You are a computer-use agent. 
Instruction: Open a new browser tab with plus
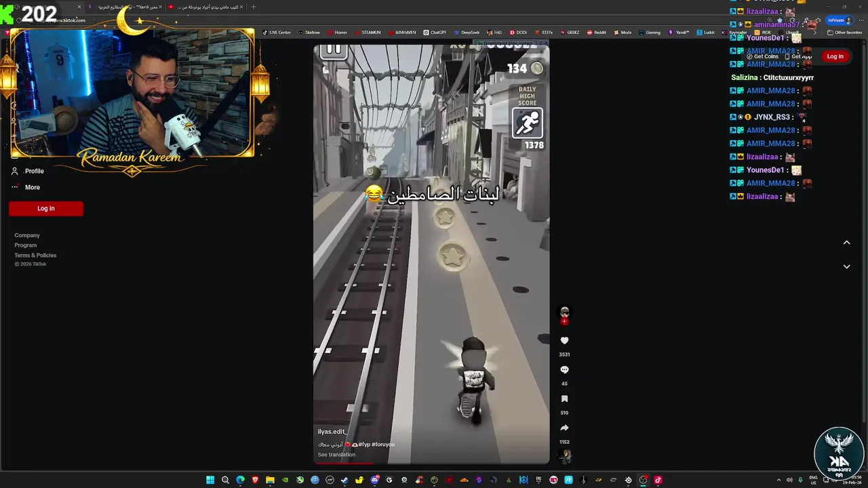coord(254,7)
